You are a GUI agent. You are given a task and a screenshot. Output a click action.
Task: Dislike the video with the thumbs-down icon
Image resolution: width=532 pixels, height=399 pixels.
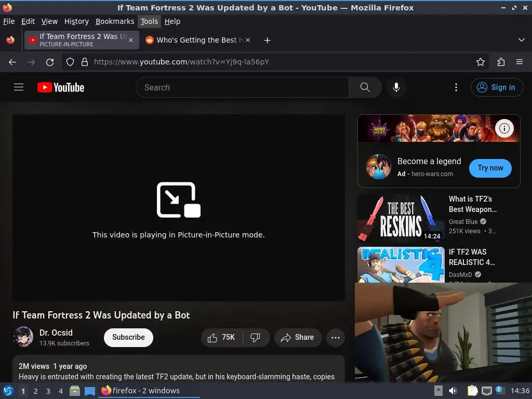point(255,338)
